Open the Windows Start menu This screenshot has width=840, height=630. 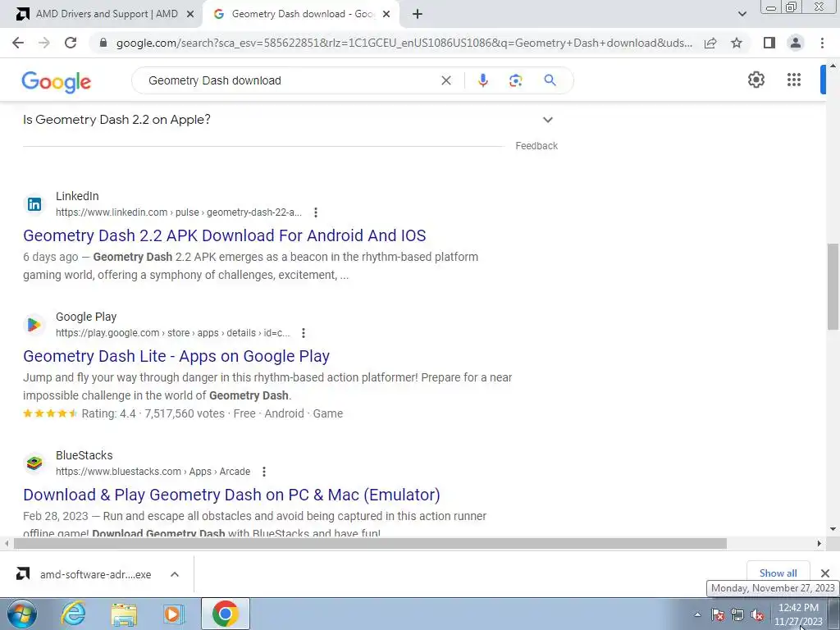coord(22,614)
